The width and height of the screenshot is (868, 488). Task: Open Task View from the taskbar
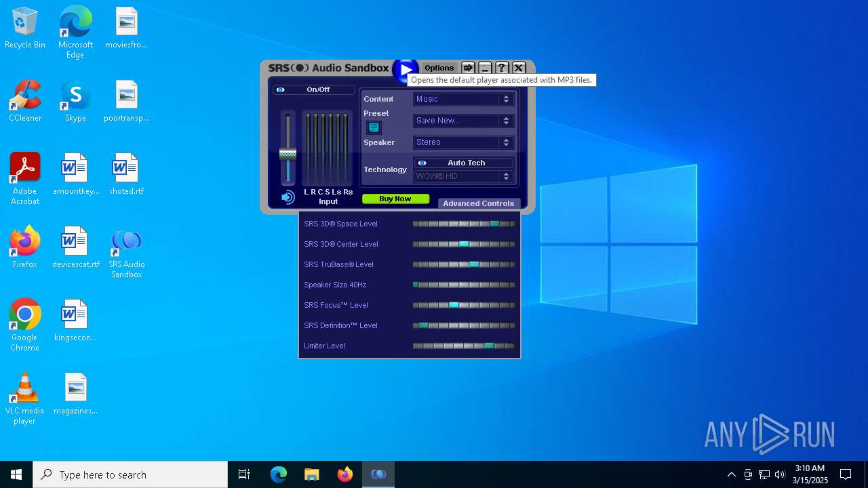point(244,474)
